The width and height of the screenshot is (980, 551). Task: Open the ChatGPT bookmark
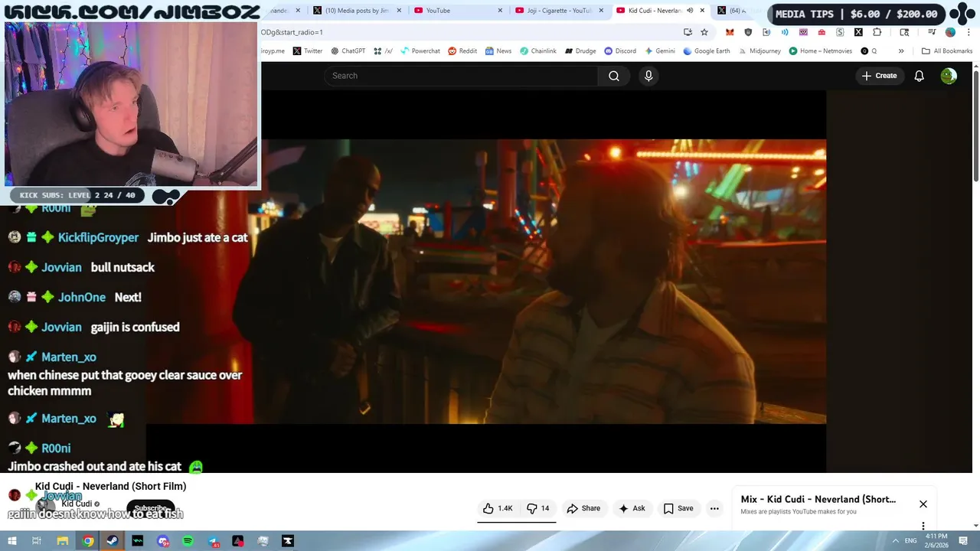tap(348, 51)
